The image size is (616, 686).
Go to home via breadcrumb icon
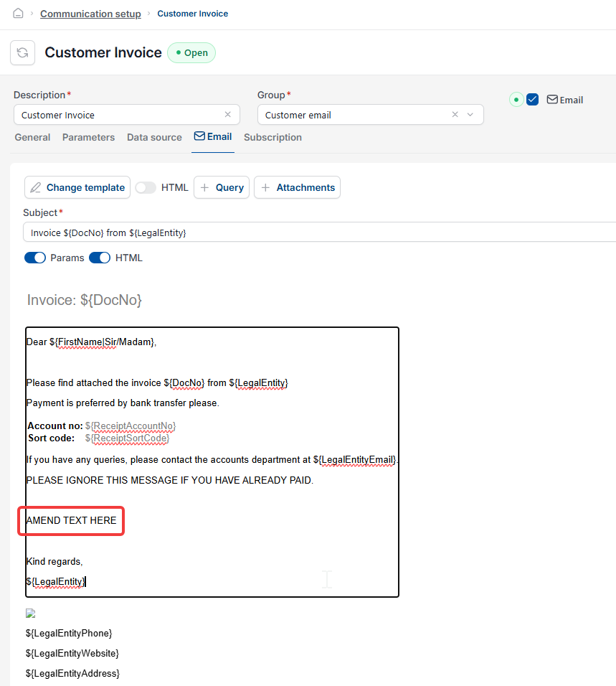click(18, 14)
